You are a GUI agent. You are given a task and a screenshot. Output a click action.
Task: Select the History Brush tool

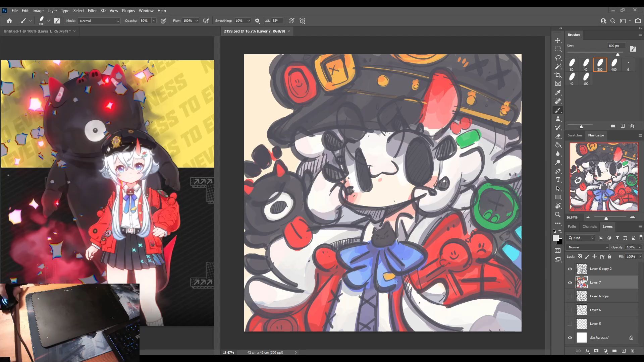(x=558, y=127)
